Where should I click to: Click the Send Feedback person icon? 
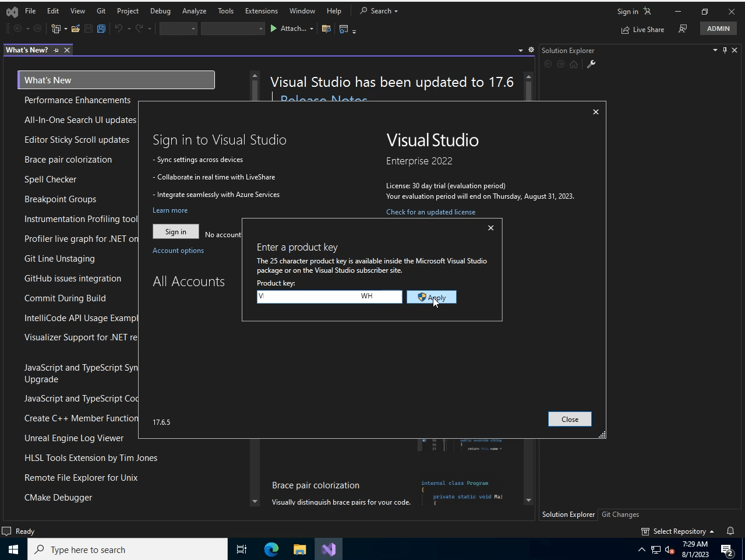click(x=683, y=29)
